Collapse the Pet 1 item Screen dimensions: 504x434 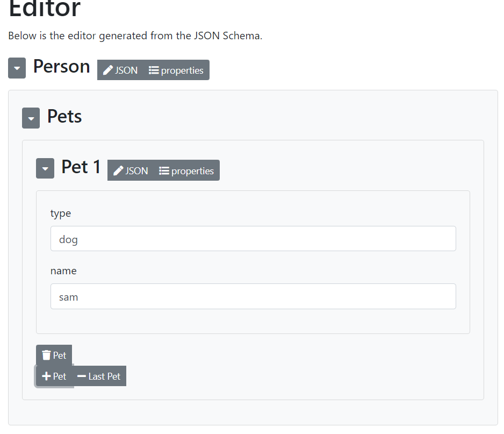(45, 168)
